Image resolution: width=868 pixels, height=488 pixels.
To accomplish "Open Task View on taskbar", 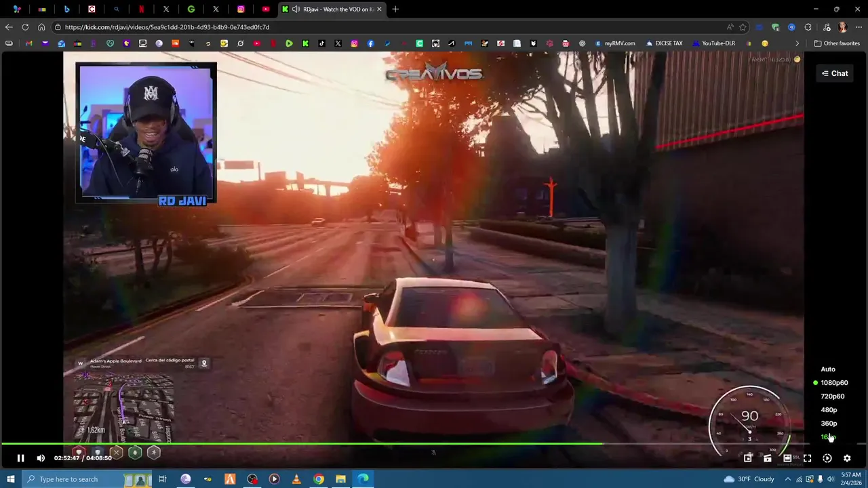I will click(163, 479).
